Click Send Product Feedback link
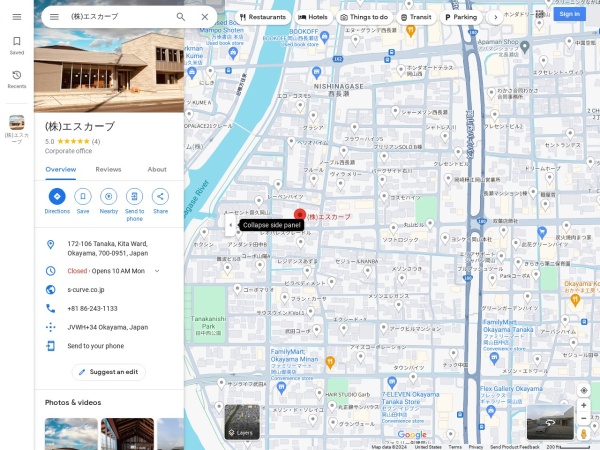The height and width of the screenshot is (450, 600). point(515,447)
